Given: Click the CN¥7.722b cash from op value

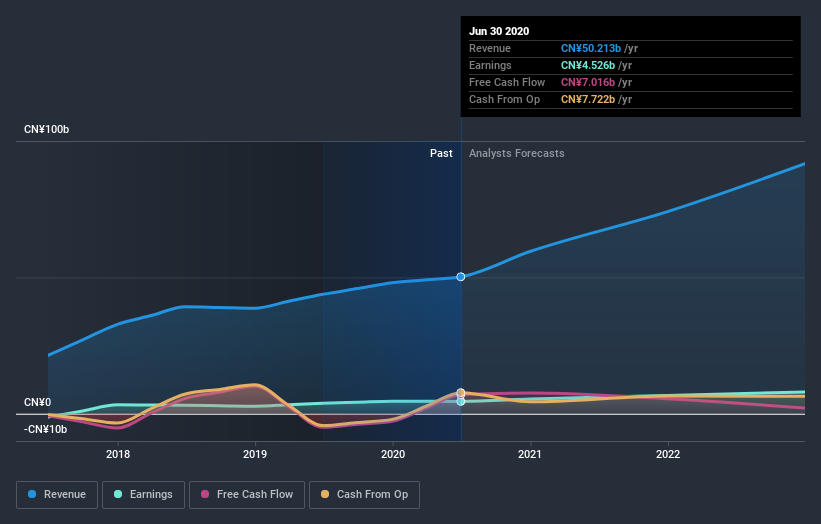Looking at the screenshot, I should click(x=588, y=99).
